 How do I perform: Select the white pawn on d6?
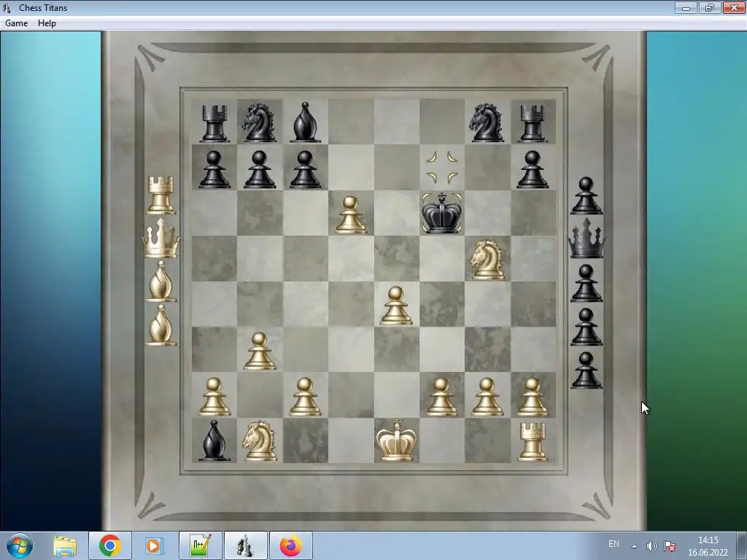pyautogui.click(x=351, y=215)
